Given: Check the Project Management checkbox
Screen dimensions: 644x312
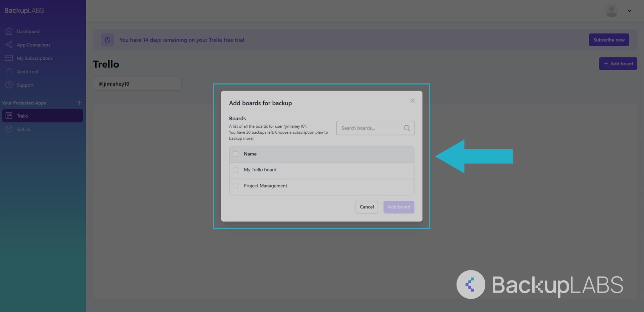Looking at the screenshot, I should point(235,186).
